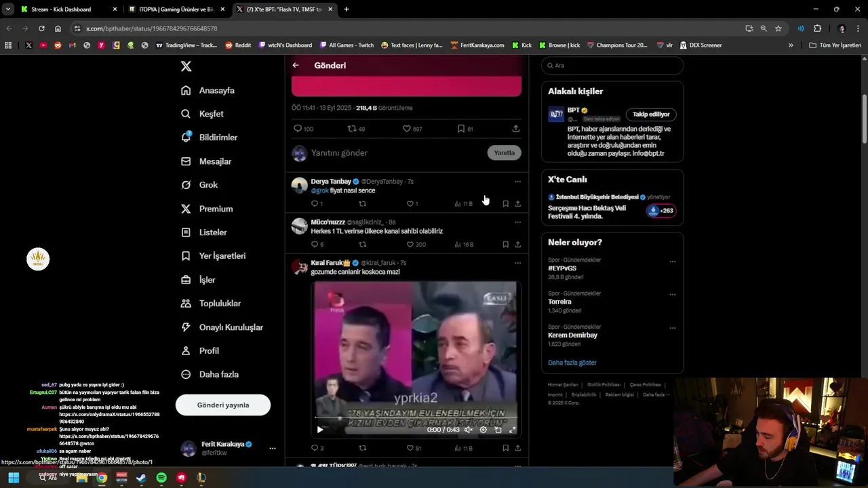
Task: Click the Gönderi yayınla button
Action: tap(223, 405)
